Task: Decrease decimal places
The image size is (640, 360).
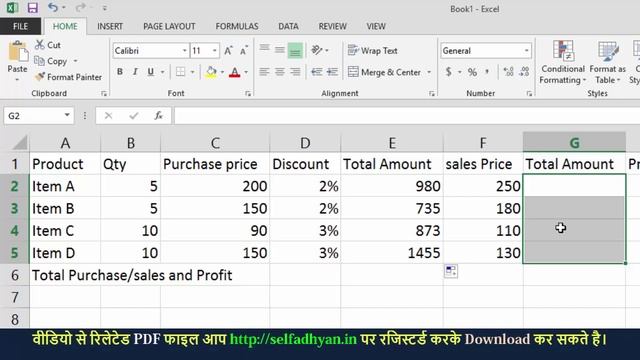Action: click(524, 72)
